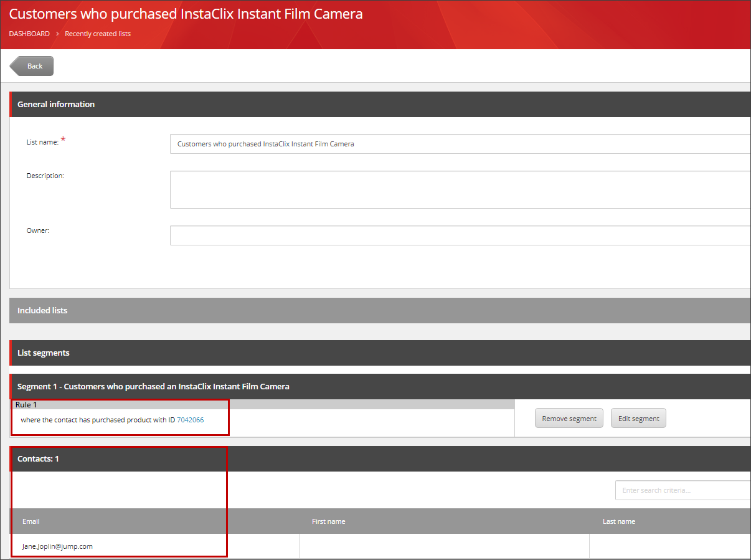This screenshot has width=751, height=560.
Task: Open product ID 7042066 link
Action: [191, 420]
